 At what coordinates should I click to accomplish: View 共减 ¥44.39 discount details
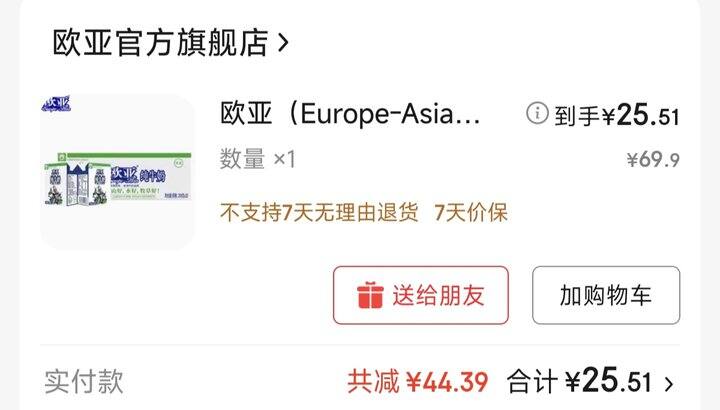click(x=417, y=382)
